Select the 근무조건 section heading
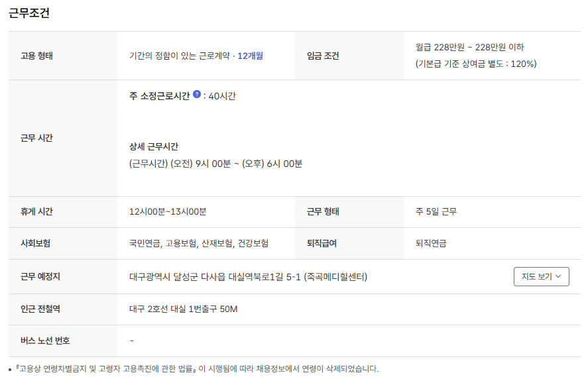This screenshot has width=588, height=379. pyautogui.click(x=29, y=13)
